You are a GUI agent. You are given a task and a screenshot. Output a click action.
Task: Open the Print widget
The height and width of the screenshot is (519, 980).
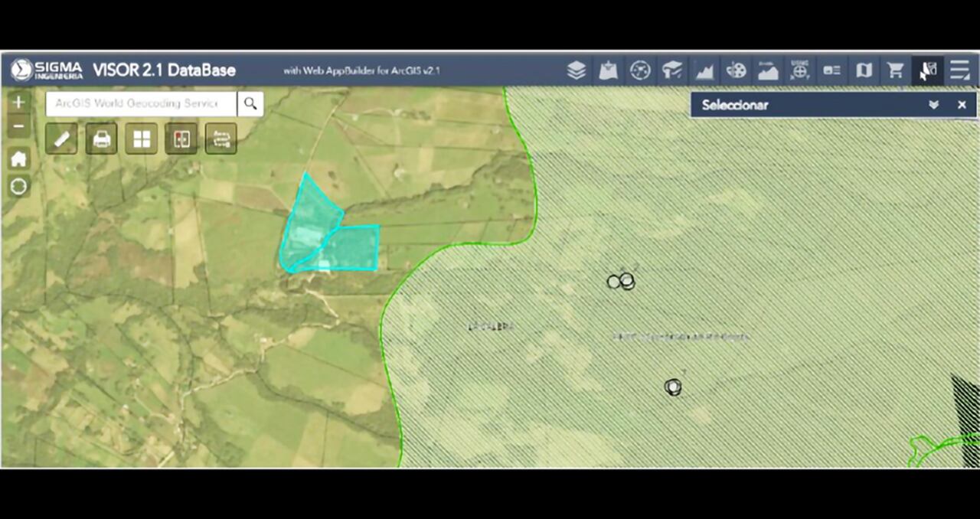pyautogui.click(x=101, y=139)
